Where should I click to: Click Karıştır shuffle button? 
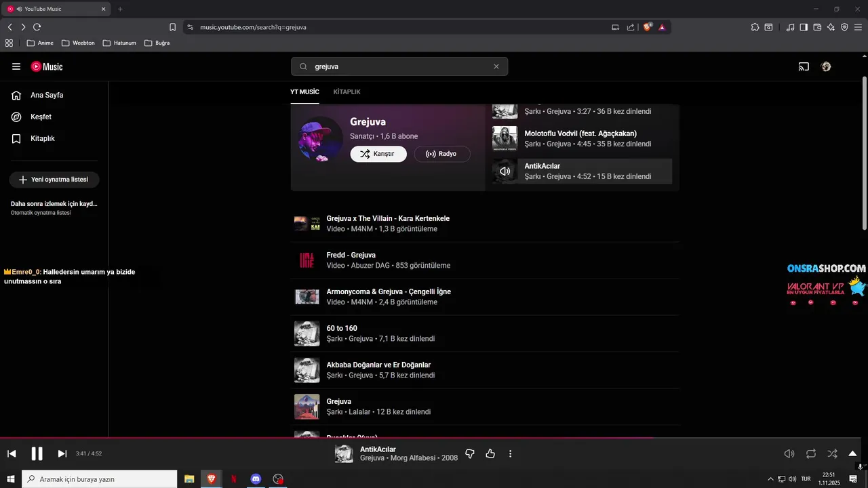378,154
